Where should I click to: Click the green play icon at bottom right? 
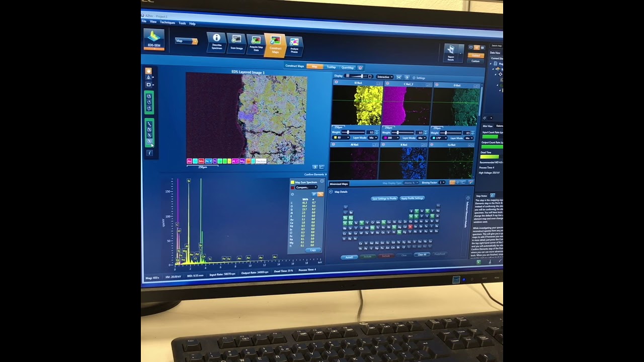tap(478, 262)
